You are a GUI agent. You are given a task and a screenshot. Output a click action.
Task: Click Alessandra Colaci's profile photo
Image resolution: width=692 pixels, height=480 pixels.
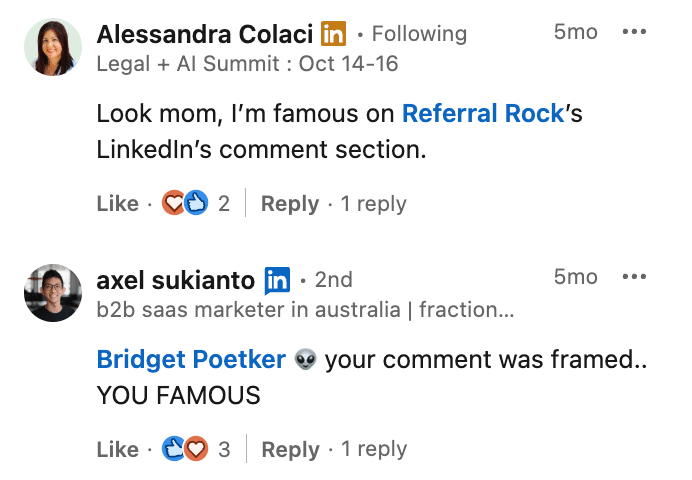53,48
